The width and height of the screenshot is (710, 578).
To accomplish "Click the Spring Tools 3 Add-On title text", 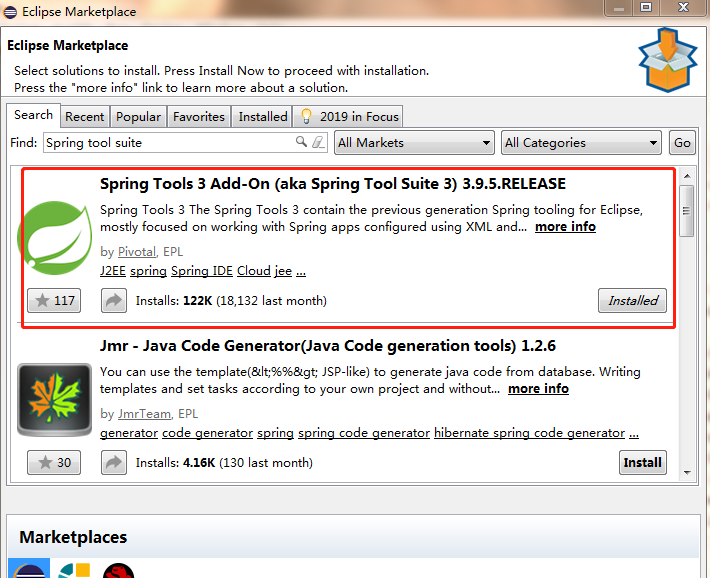I will coord(333,183).
